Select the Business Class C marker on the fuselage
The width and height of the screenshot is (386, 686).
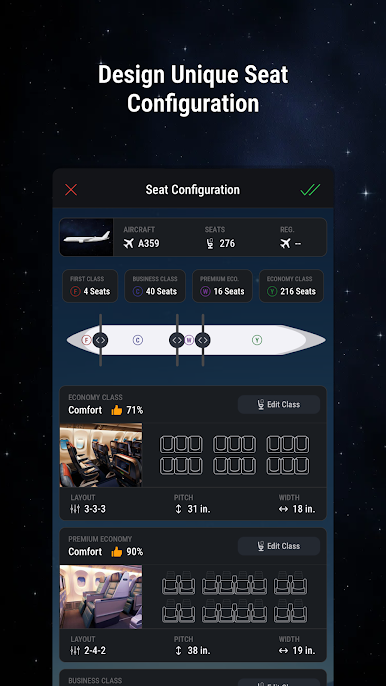click(x=138, y=340)
